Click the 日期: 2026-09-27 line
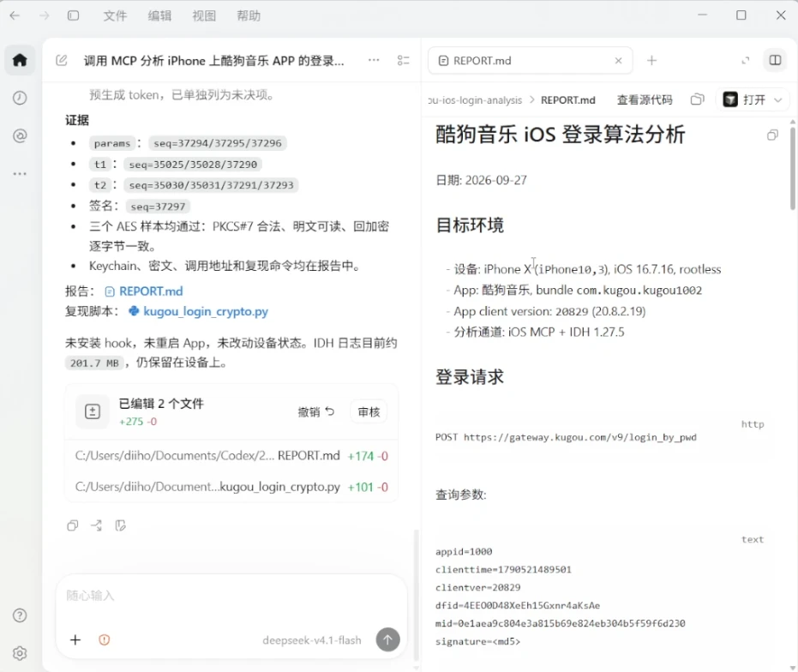The height and width of the screenshot is (672, 798). (481, 180)
